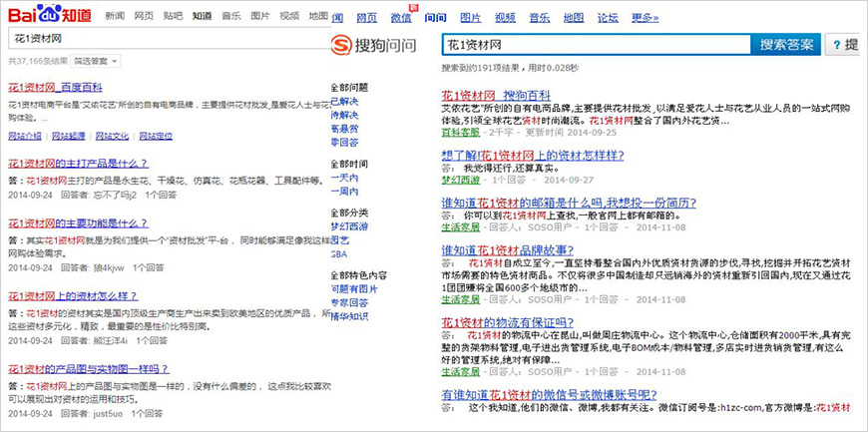Filter questions by 已解决
The image size is (868, 432).
[x=344, y=101]
